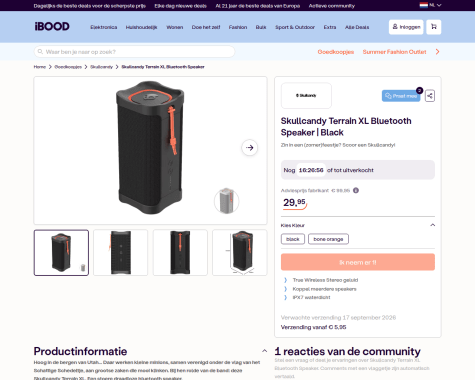Go to Home breadcrumb

pos(40,67)
